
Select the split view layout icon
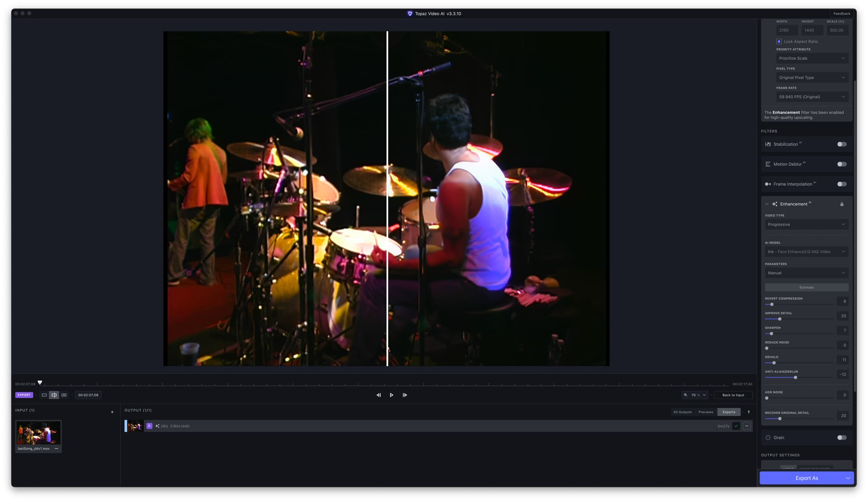tap(54, 395)
